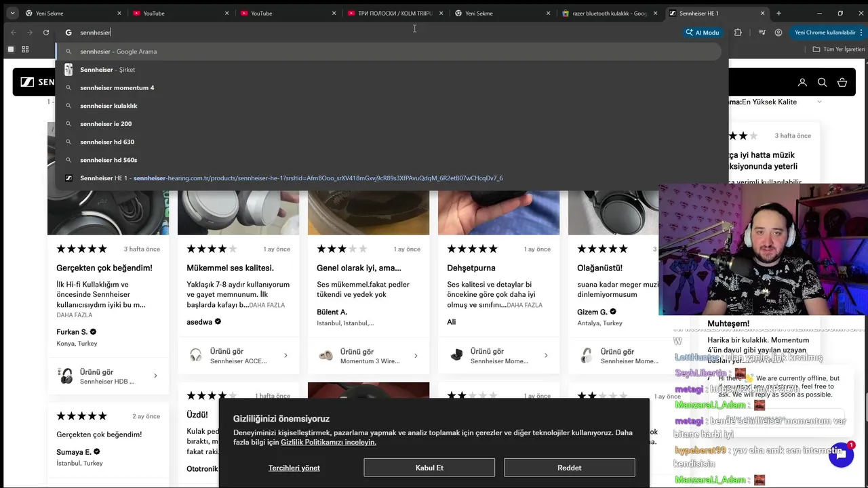View review photo above Mükemmel ses kalitesi
The image size is (868, 488).
click(238, 213)
